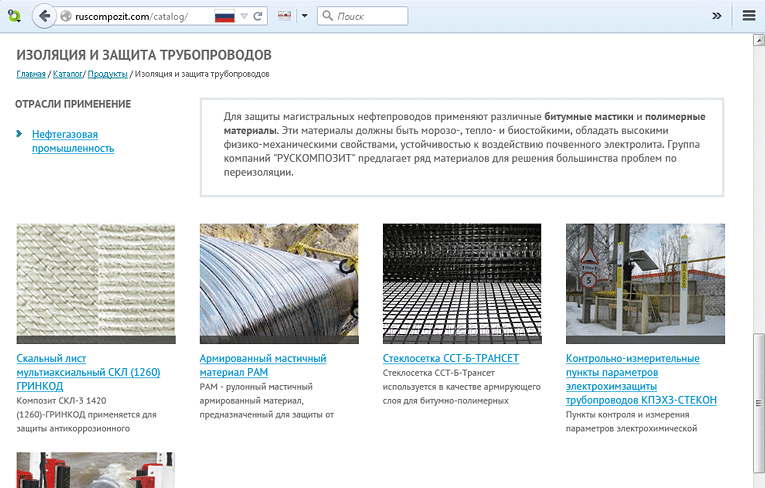The image size is (765, 488).
Task: Click the scrollbar up arrow
Action: click(x=759, y=40)
